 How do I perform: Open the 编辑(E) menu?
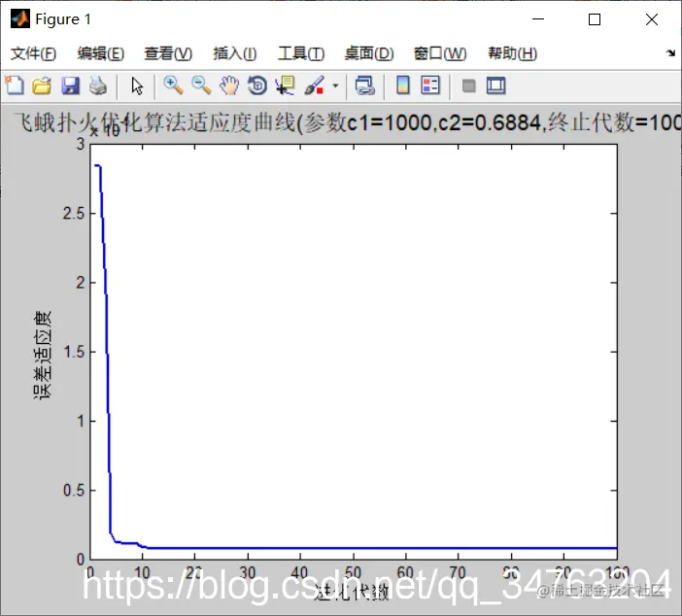(100, 53)
